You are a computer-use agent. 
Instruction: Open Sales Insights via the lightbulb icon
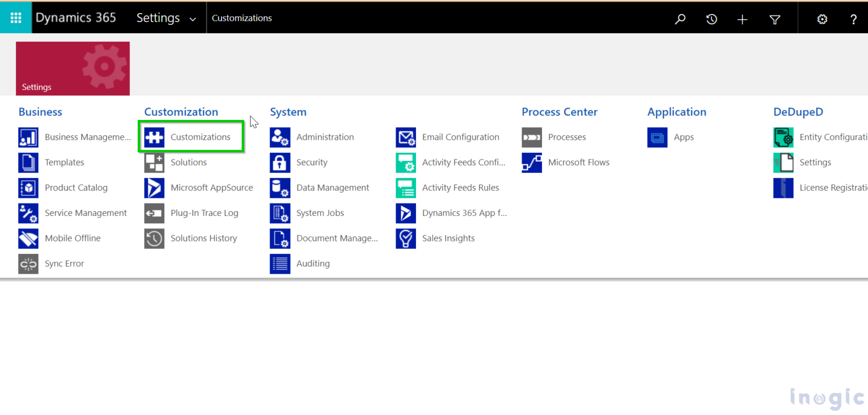click(406, 238)
